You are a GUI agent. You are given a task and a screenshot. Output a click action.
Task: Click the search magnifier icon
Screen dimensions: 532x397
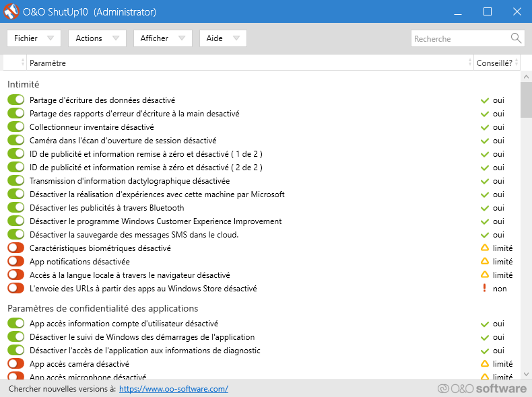pyautogui.click(x=516, y=38)
